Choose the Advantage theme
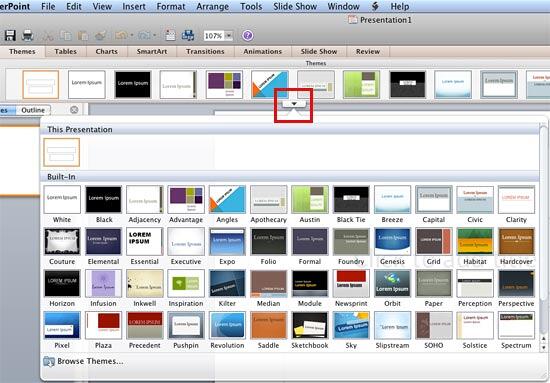550x383 pixels. (x=186, y=200)
